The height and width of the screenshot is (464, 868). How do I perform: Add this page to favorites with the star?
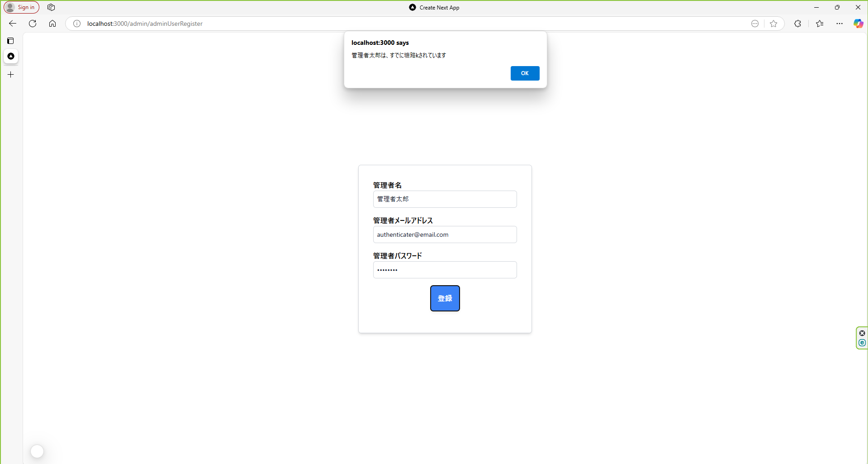pyautogui.click(x=773, y=24)
